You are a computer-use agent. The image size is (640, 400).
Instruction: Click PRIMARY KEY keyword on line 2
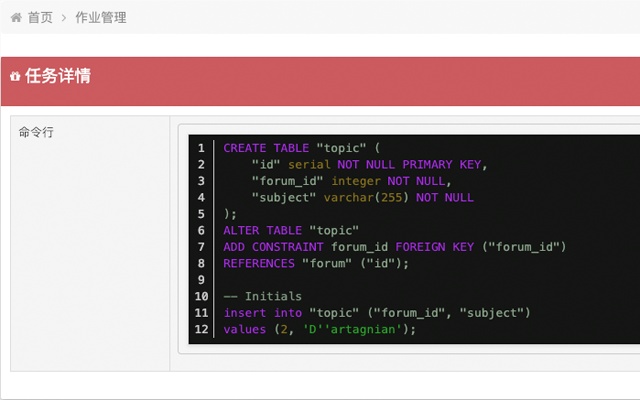442,164
